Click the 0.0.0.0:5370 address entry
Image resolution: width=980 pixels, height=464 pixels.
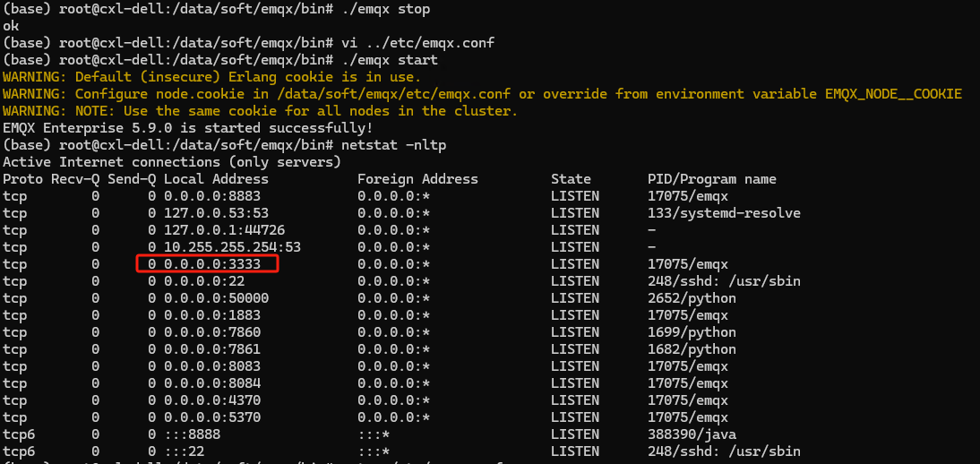click(x=212, y=417)
